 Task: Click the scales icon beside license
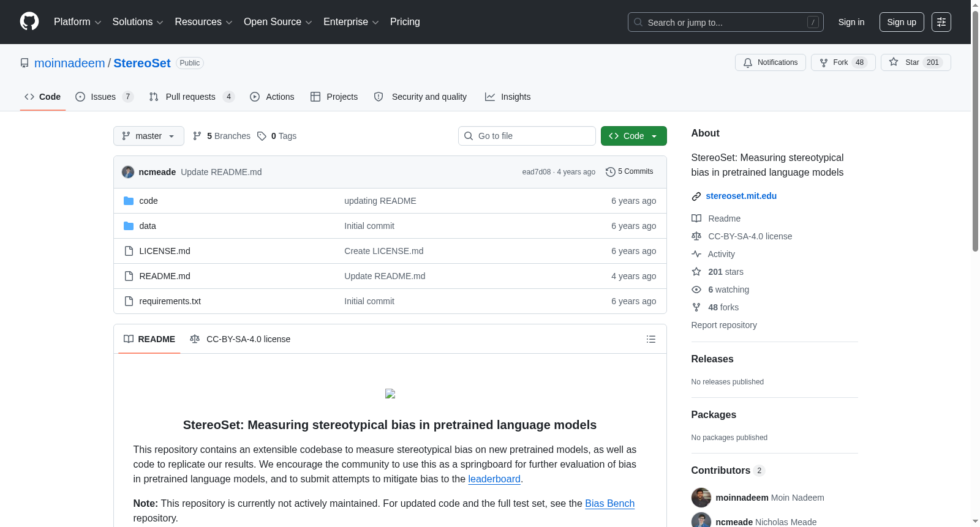point(696,236)
